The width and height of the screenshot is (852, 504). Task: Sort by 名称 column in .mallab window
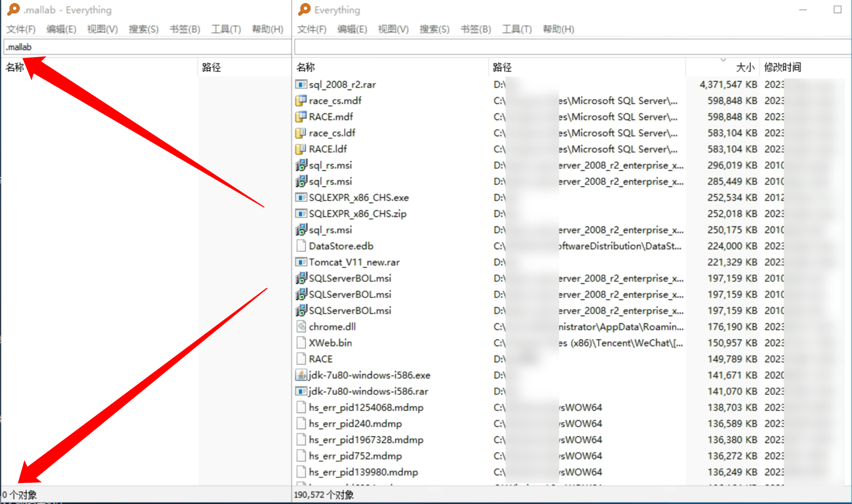coord(99,67)
